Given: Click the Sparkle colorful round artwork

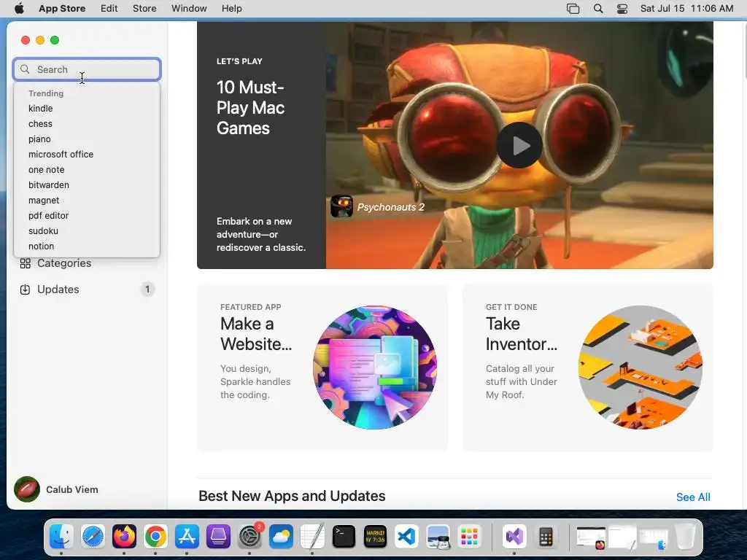Looking at the screenshot, I should (375, 367).
